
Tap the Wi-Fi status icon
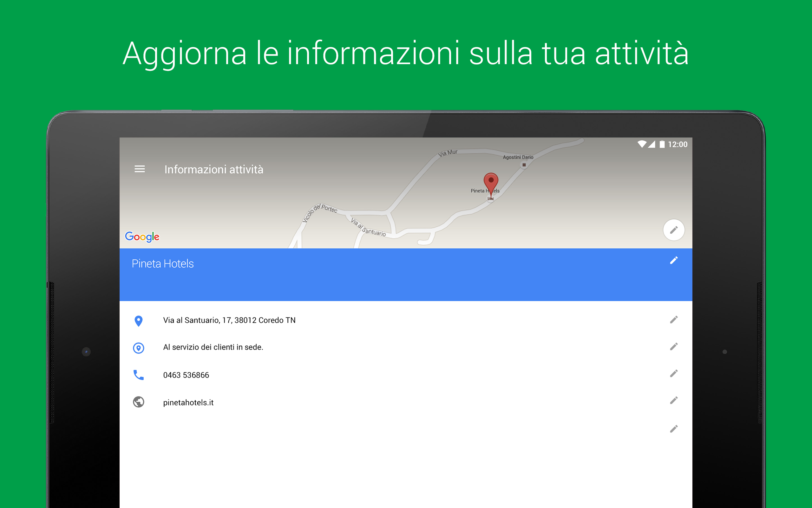[642, 144]
